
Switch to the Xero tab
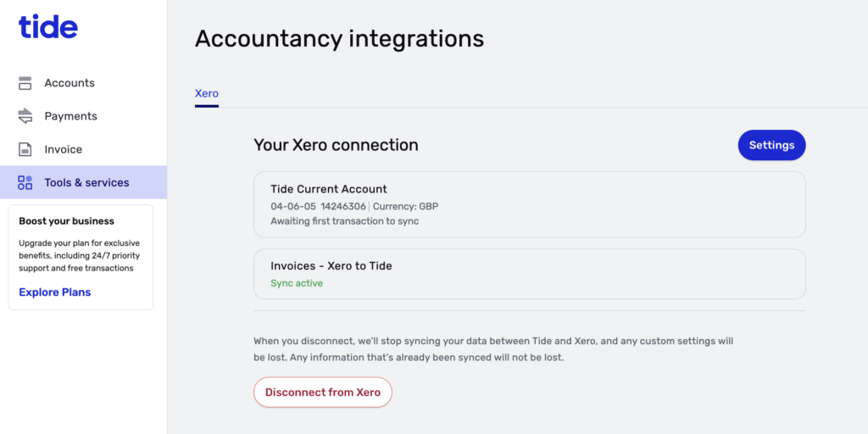click(x=207, y=93)
